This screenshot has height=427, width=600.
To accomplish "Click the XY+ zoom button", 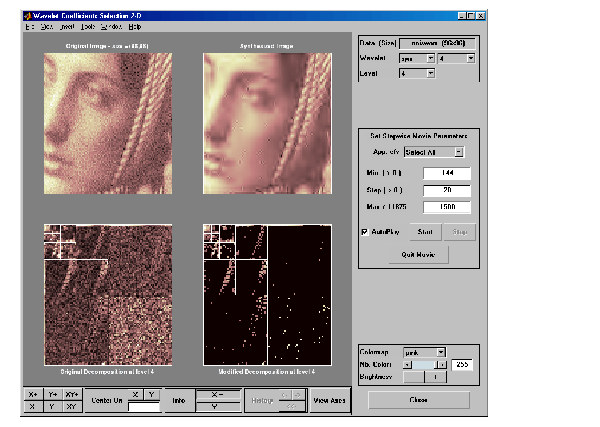I will [x=72, y=394].
